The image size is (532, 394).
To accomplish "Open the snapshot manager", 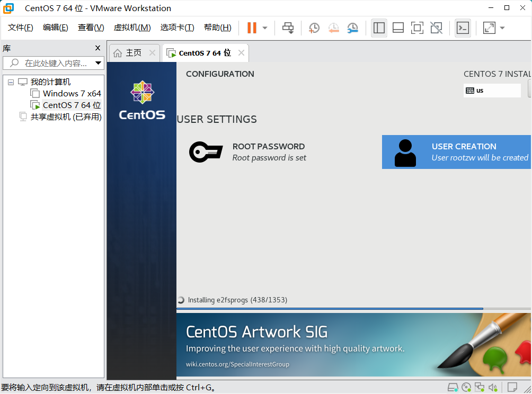I will [x=353, y=28].
